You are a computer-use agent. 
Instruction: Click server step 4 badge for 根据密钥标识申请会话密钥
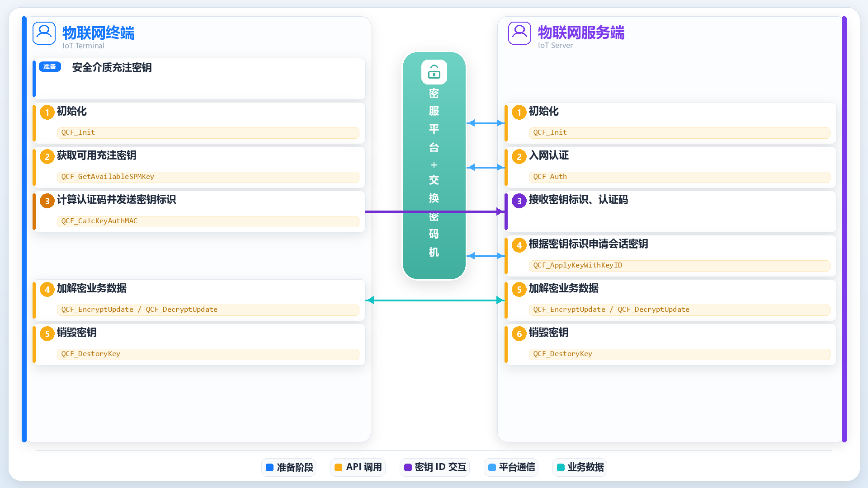(519, 245)
